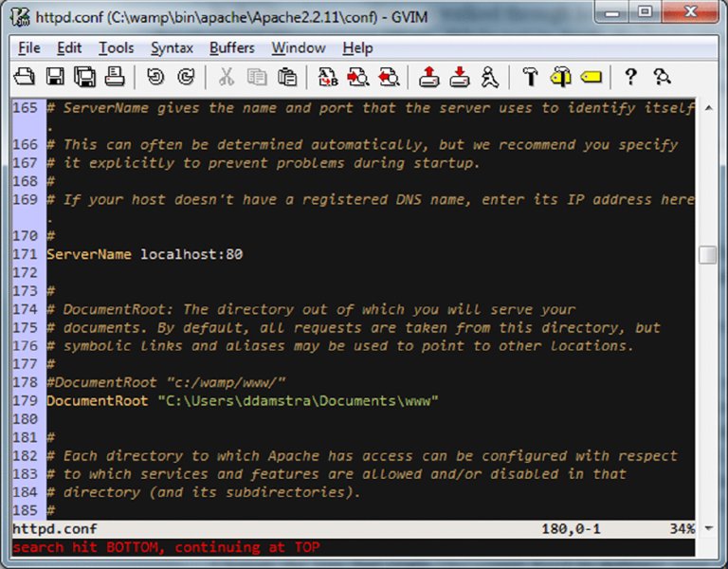Click the '34%' indicator in status line
The image size is (728, 569).
click(682, 529)
